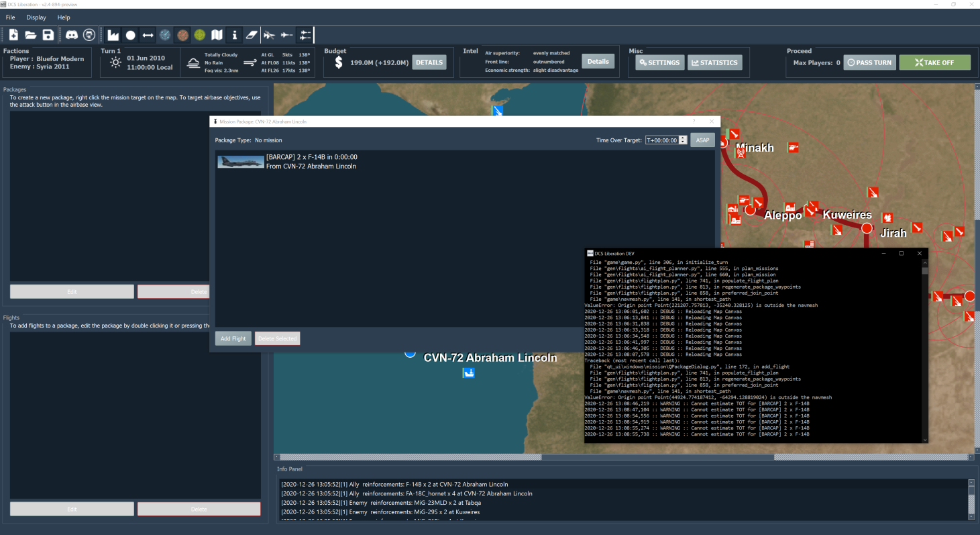Click the Edit button under Packages

(x=72, y=291)
